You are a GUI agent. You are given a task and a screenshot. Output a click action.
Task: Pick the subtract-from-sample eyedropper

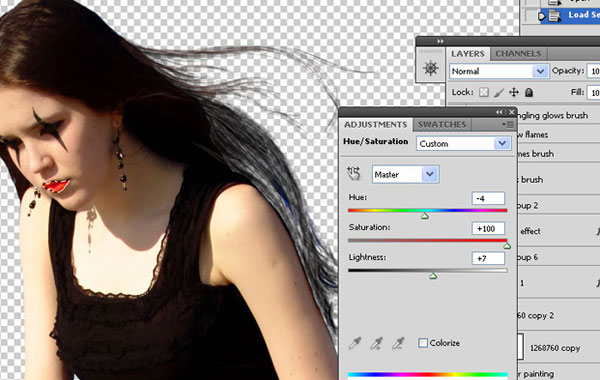tap(398, 343)
